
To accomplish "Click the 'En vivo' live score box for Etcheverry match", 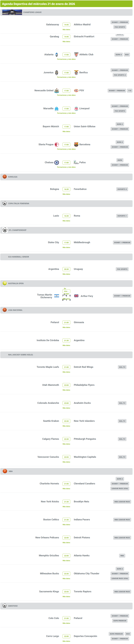I will (x=66, y=291).
